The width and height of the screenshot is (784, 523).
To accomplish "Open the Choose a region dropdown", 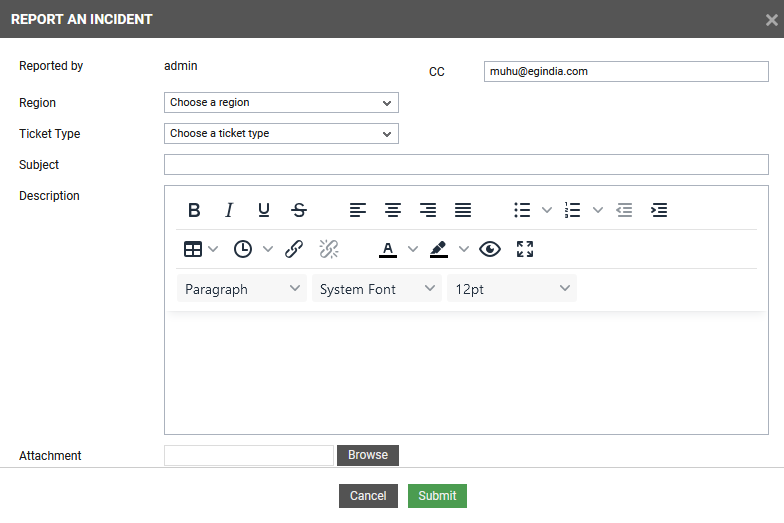I will (x=281, y=102).
